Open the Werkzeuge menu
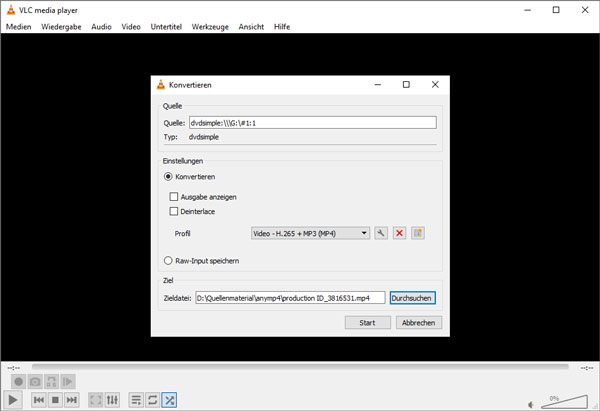The image size is (600, 411). pyautogui.click(x=210, y=27)
